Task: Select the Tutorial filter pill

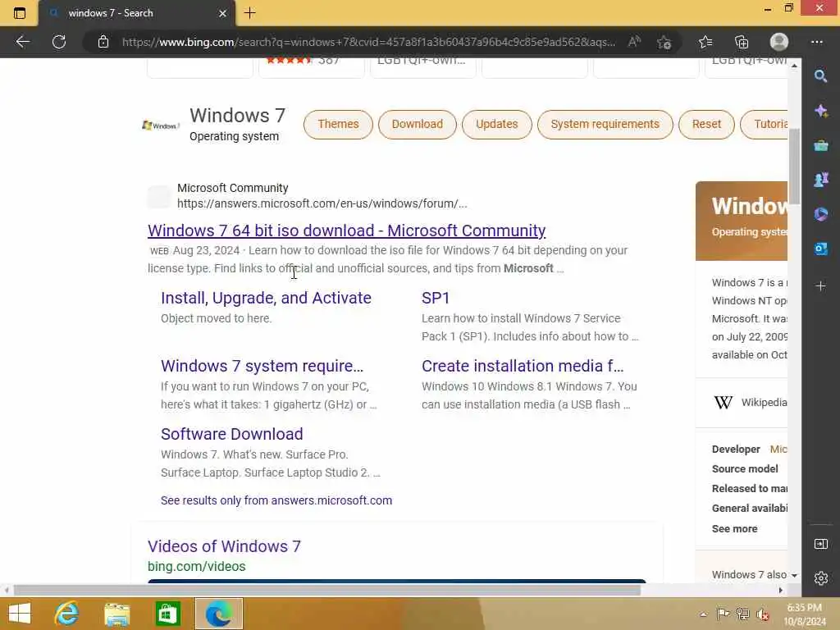Action: coord(765,125)
